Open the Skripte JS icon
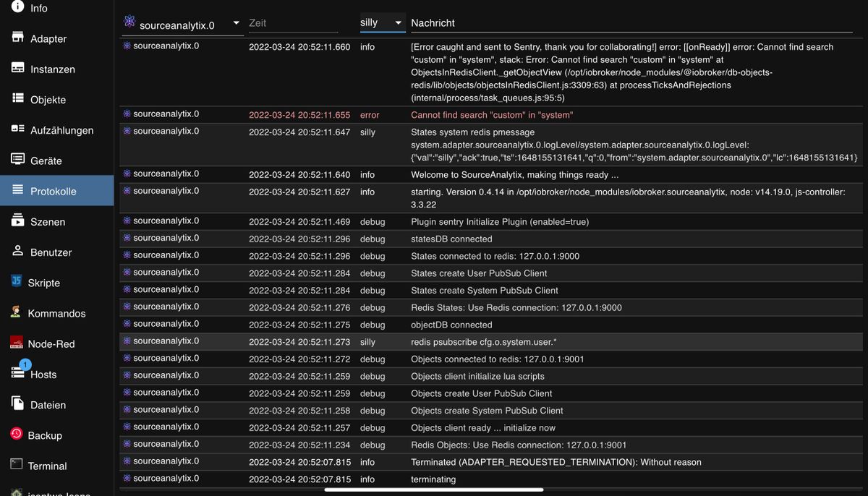Image resolution: width=868 pixels, height=496 pixels. pyautogui.click(x=16, y=282)
